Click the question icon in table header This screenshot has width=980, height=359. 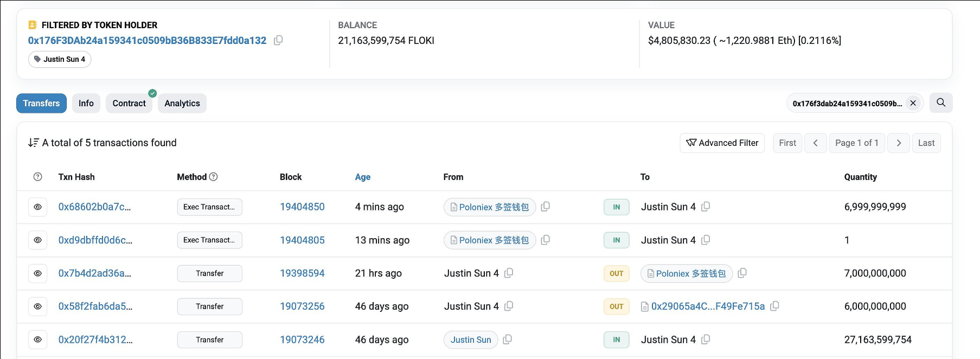(37, 177)
